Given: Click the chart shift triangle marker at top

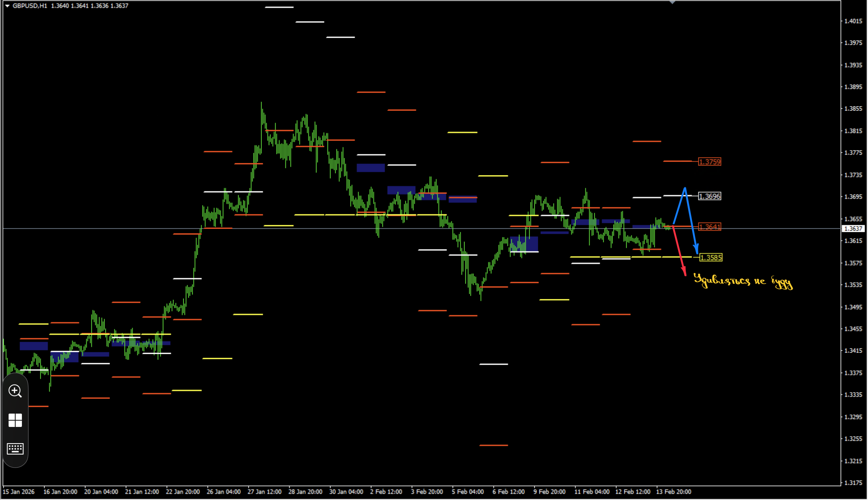Looking at the screenshot, I should [672, 2].
